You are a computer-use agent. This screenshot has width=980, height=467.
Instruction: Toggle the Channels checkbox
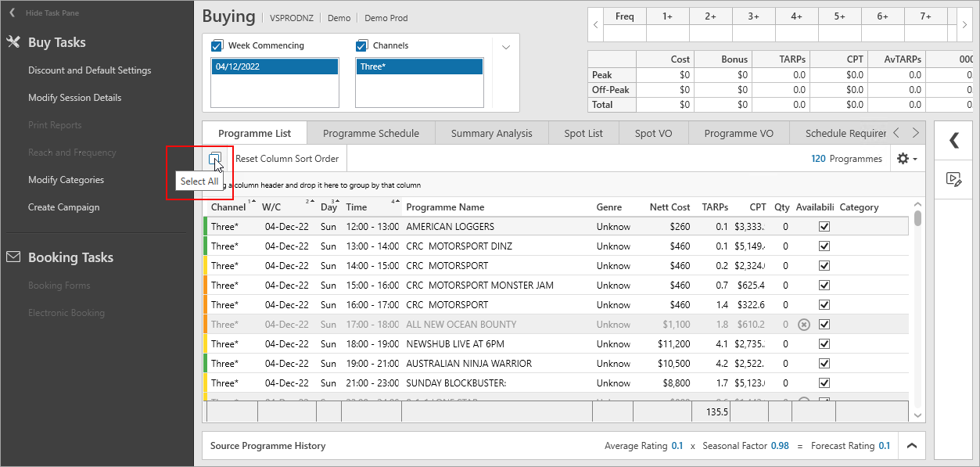(361, 45)
